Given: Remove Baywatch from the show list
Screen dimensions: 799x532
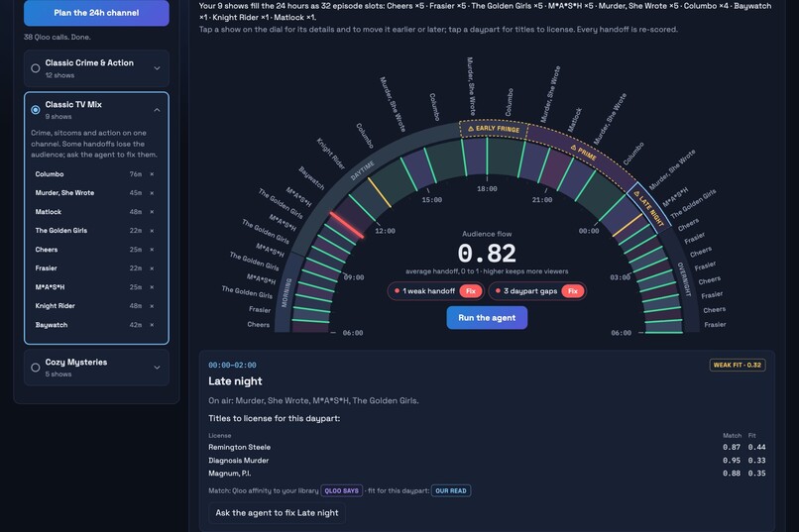Looking at the screenshot, I should coord(152,325).
